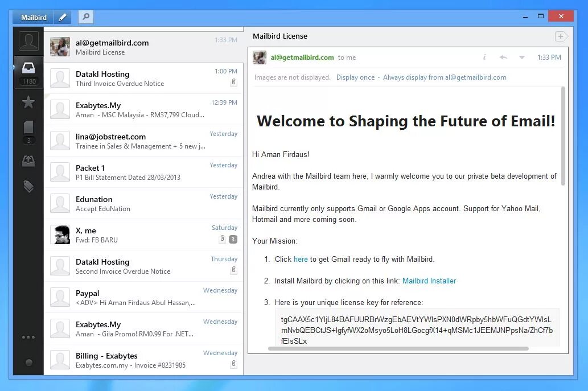The image size is (588, 391).
Task: Open the Sent mail folder icon
Action: point(28,161)
